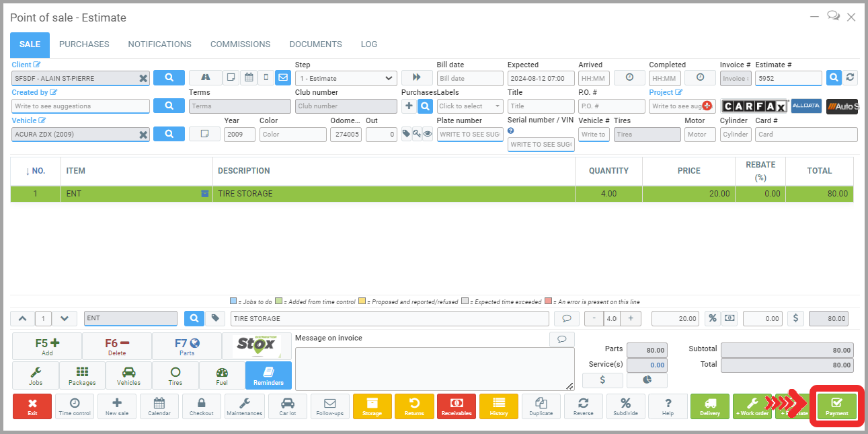The height and width of the screenshot is (434, 868).
Task: Click the Duplicate sale icon
Action: [x=541, y=406]
